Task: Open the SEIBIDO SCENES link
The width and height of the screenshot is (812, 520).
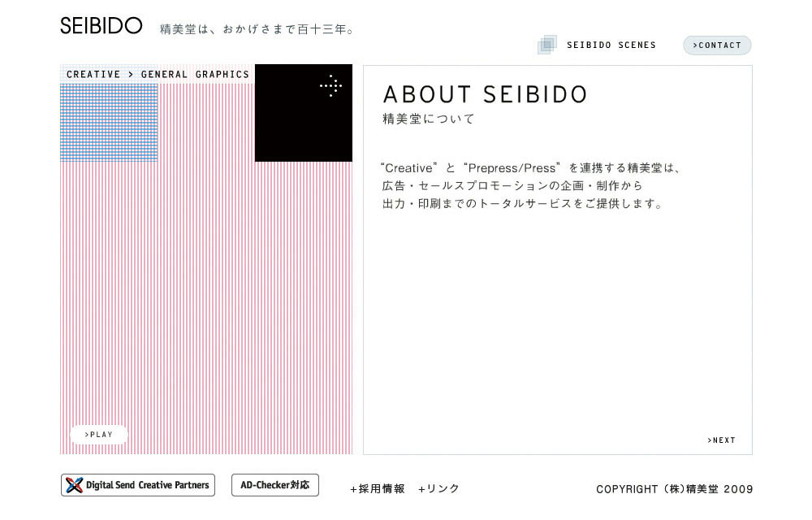Action: point(611,45)
